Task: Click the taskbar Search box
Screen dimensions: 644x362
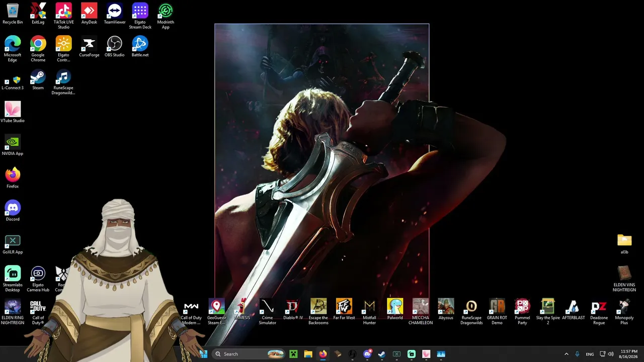Action: [248, 354]
